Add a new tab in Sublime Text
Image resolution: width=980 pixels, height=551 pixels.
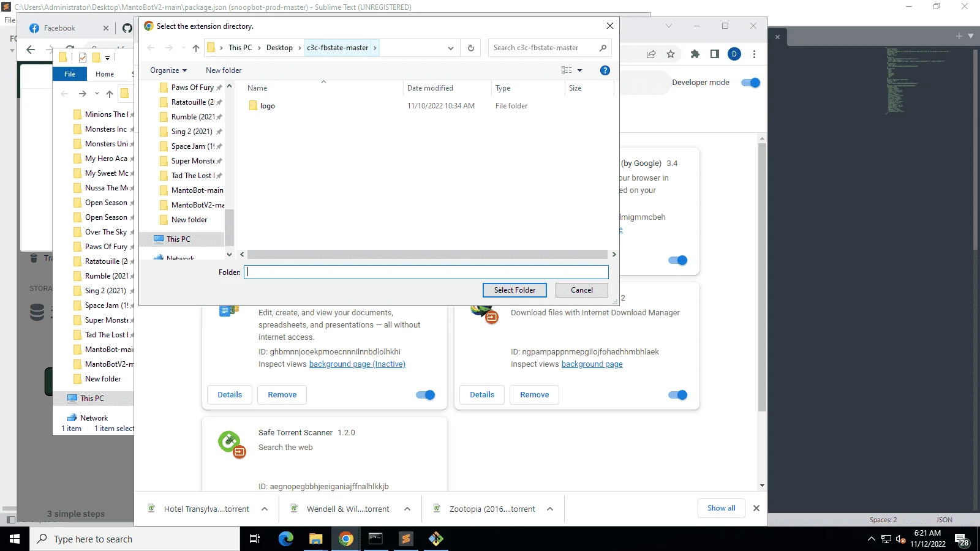(959, 36)
